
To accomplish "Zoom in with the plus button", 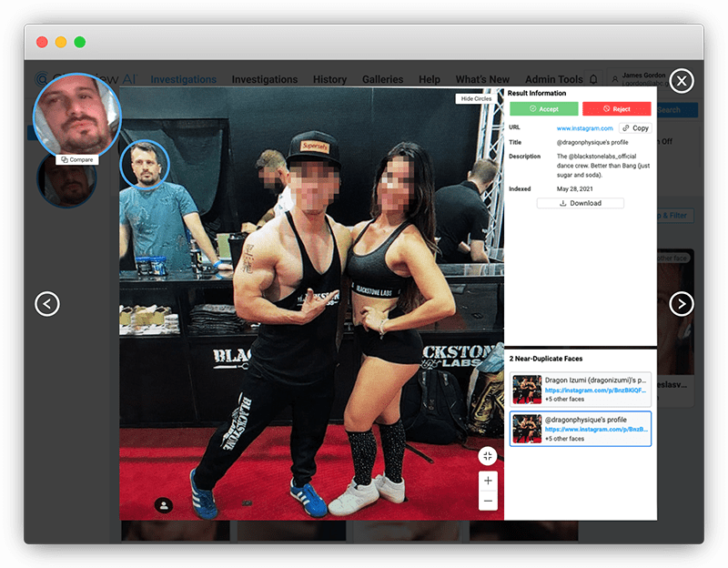I will click(488, 481).
